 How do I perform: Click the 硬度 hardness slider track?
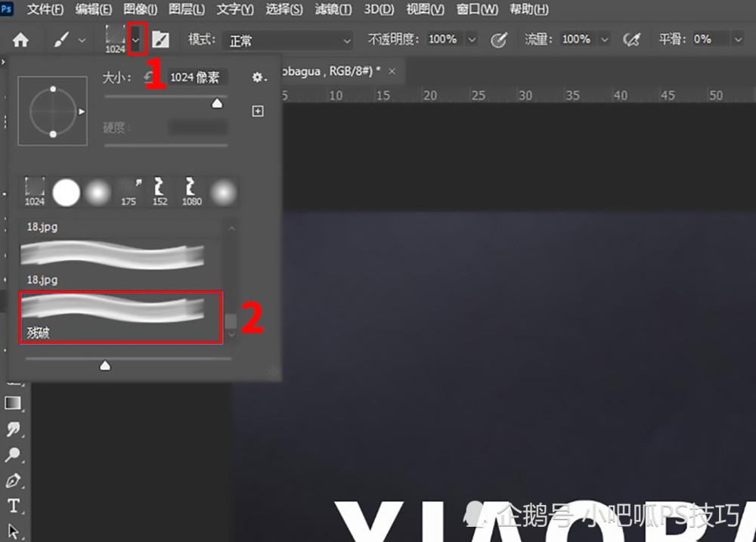166,144
